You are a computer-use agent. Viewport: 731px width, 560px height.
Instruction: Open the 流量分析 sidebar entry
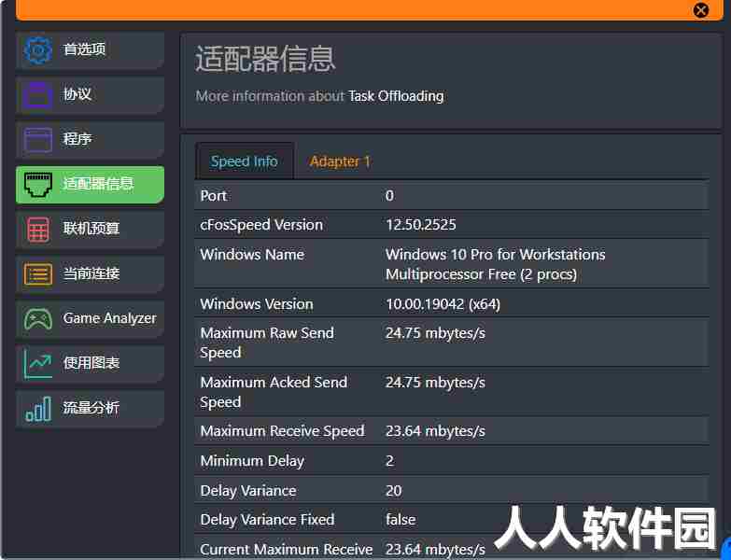coord(90,408)
